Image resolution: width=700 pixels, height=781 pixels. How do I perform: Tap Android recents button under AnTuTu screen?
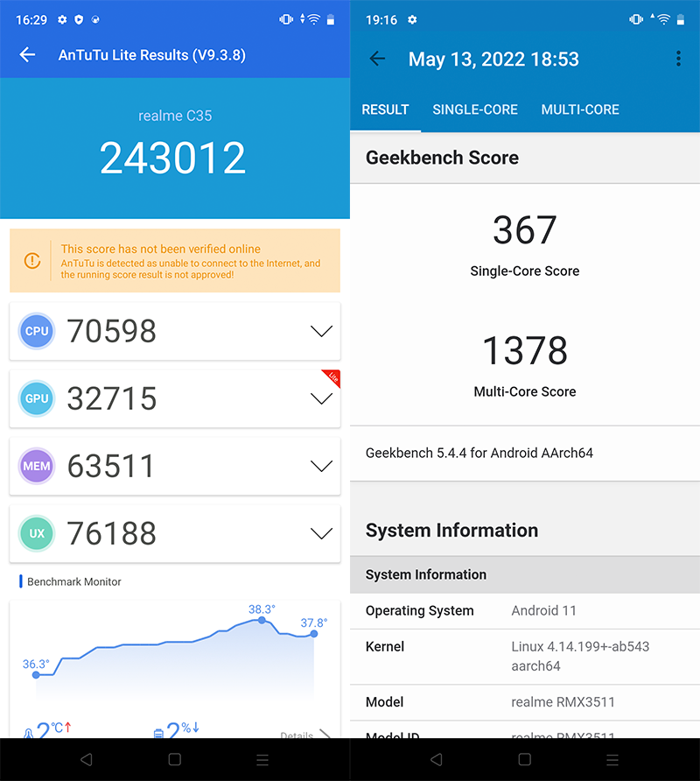click(262, 760)
